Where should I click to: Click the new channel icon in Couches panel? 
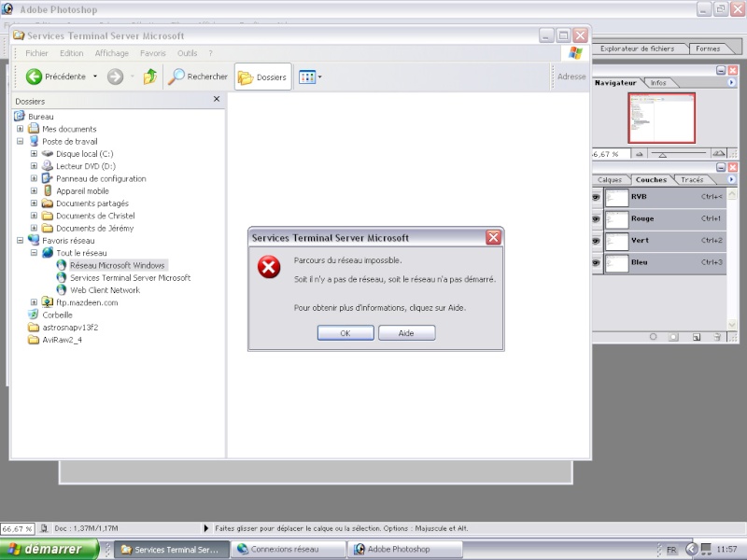[696, 337]
